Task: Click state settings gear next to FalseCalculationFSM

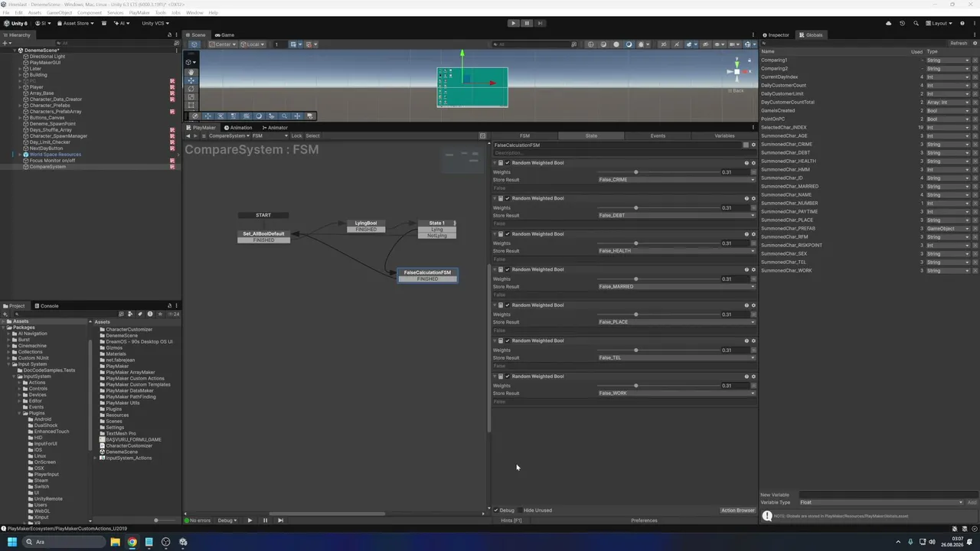Action: point(753,145)
